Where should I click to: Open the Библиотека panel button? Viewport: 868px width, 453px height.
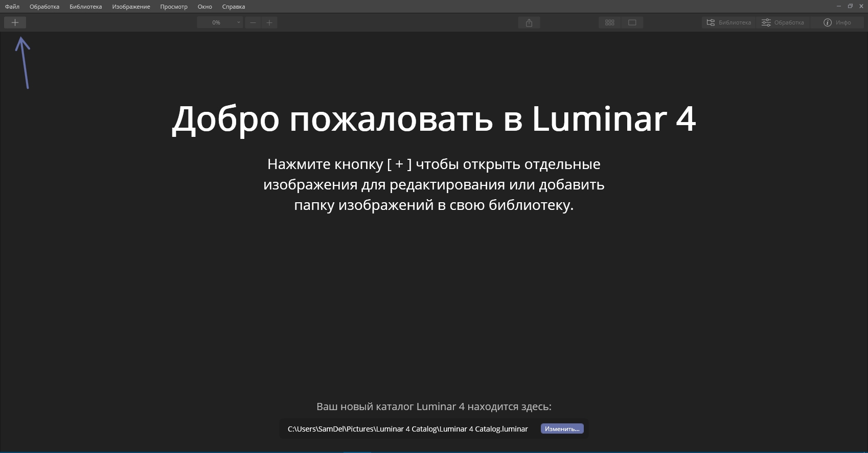point(729,22)
